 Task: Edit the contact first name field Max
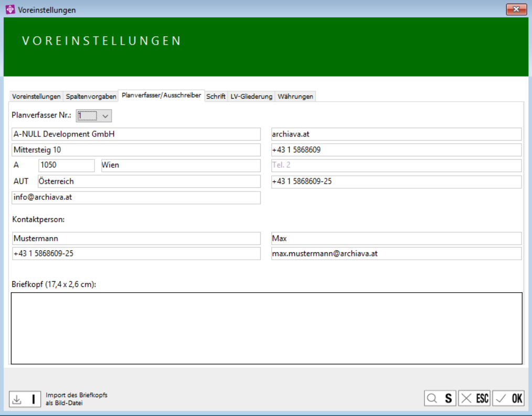[396, 238]
